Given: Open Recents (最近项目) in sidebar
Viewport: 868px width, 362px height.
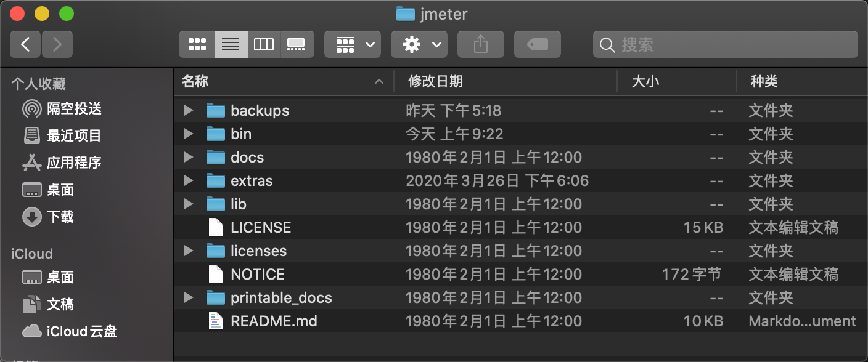Looking at the screenshot, I should pos(62,136).
